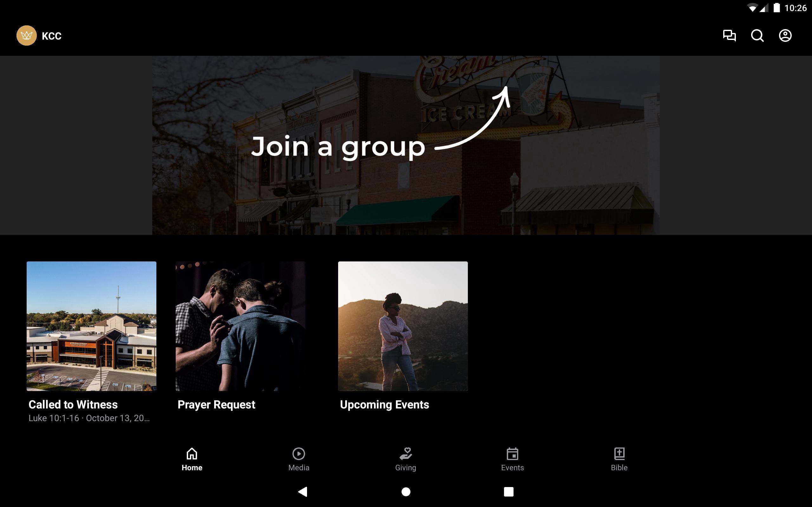Tap the KCC header title
Image resolution: width=812 pixels, height=507 pixels.
[51, 36]
